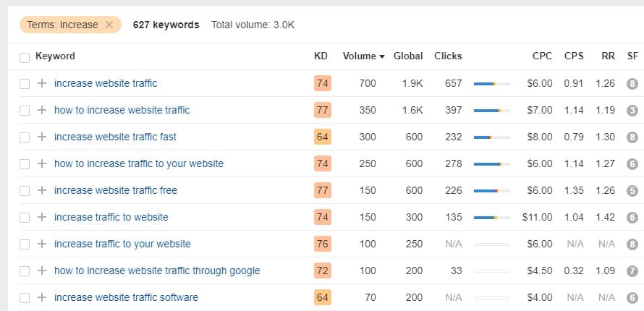The image size is (644, 311).
Task: Click plus icon beside 'increase website traffic'
Action: pos(42,83)
